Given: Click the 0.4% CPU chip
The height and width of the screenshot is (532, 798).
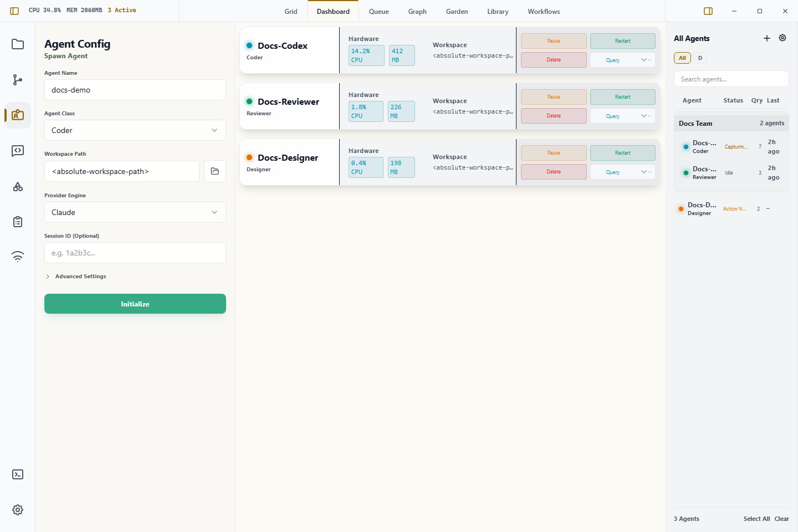Looking at the screenshot, I should (x=366, y=167).
